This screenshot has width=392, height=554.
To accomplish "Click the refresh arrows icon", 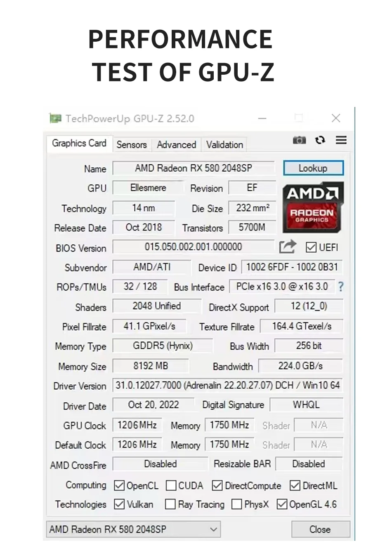I will (320, 140).
